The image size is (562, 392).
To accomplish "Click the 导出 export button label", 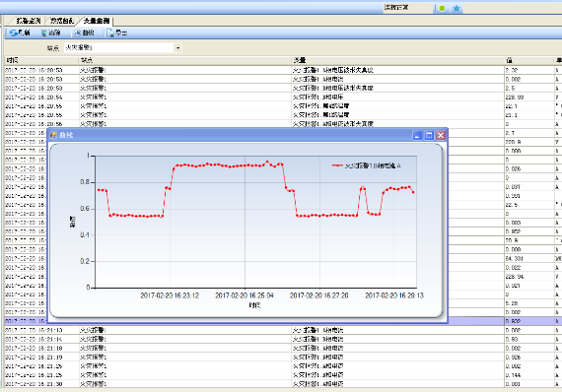I will pyautogui.click(x=121, y=33).
